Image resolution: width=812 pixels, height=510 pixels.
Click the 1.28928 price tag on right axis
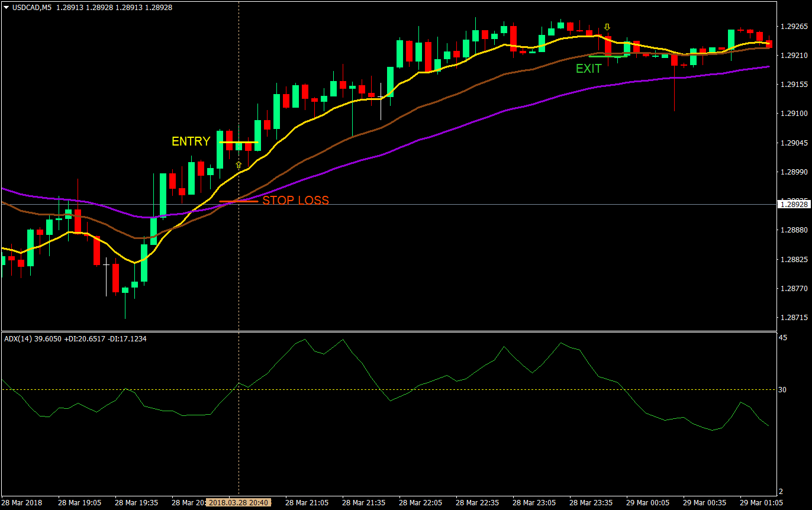pos(794,204)
